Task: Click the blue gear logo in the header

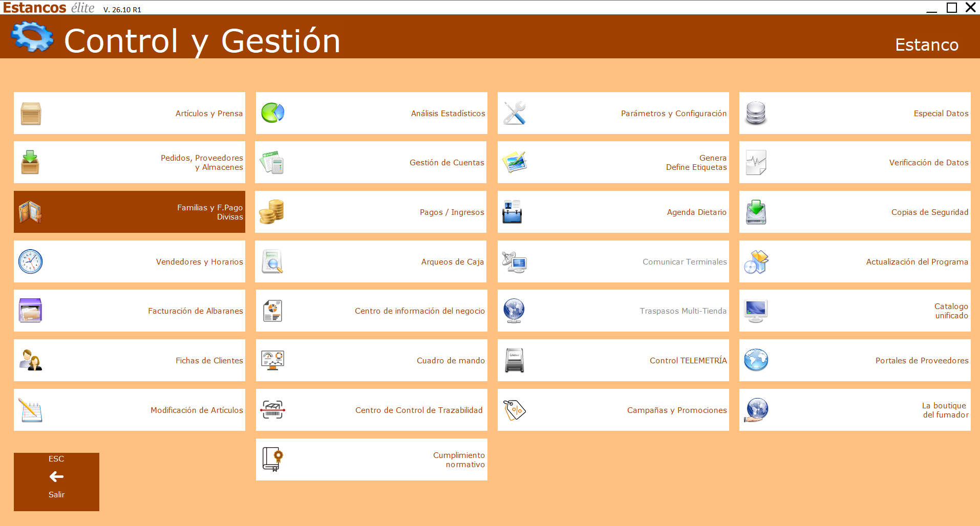Action: click(32, 36)
